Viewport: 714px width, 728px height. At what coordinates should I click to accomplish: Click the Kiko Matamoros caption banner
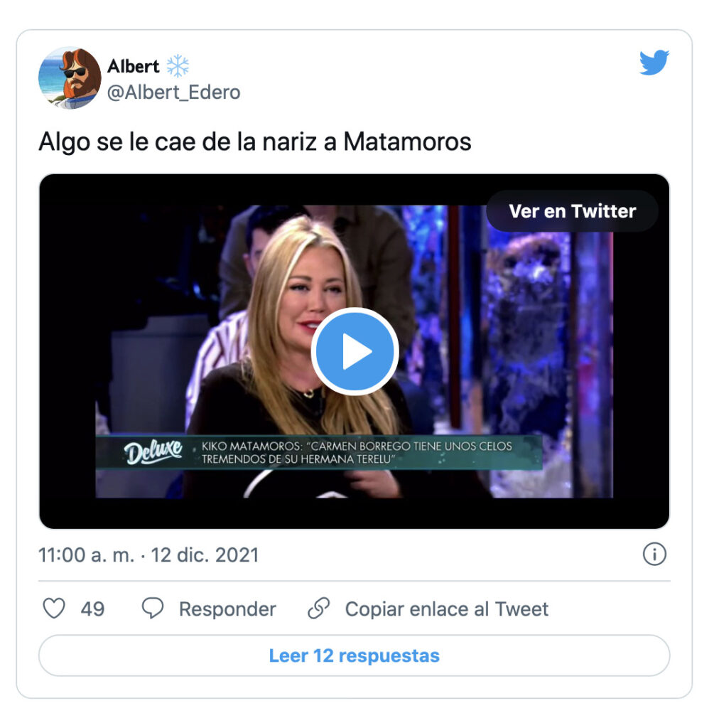click(x=319, y=452)
